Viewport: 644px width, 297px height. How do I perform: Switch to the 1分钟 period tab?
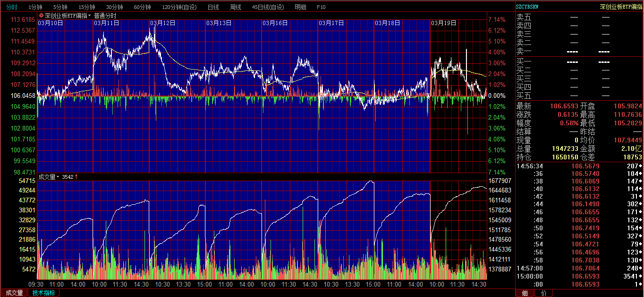pyautogui.click(x=35, y=7)
